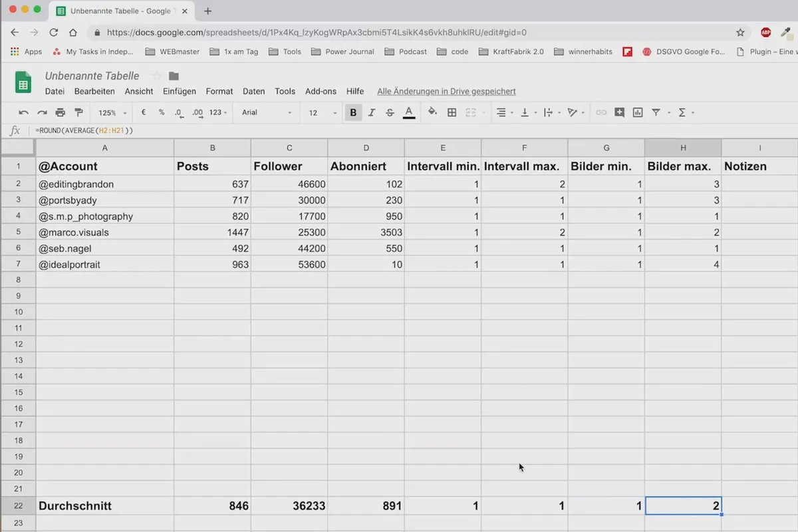Select cell @marco.visuals
The height and width of the screenshot is (532, 798).
click(x=105, y=233)
